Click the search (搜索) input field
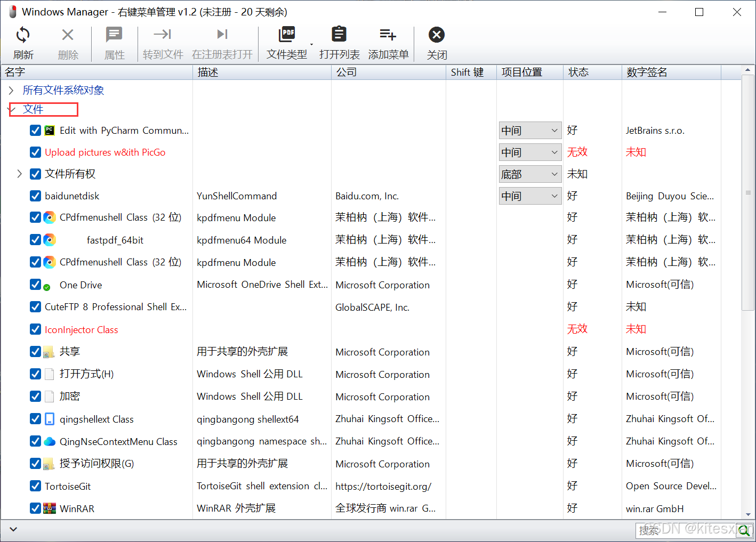This screenshot has height=542, width=756. click(x=686, y=531)
